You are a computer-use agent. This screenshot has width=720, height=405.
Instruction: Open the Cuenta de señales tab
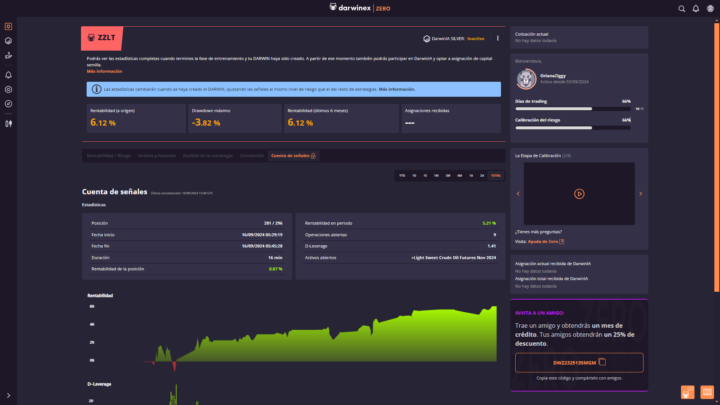click(292, 156)
